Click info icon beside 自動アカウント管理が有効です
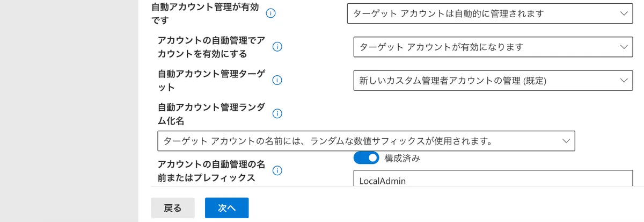Image resolution: width=644 pixels, height=222 pixels. coord(270,13)
